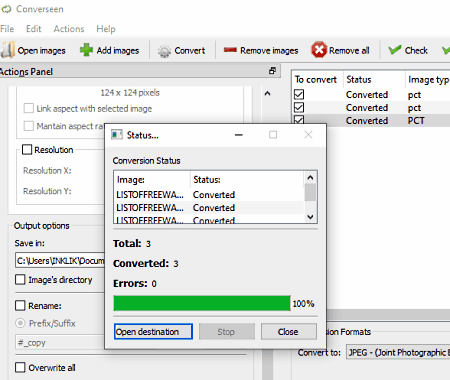Click the Converseen logo icon in title bar
The width and height of the screenshot is (450, 380).
[x=6, y=9]
